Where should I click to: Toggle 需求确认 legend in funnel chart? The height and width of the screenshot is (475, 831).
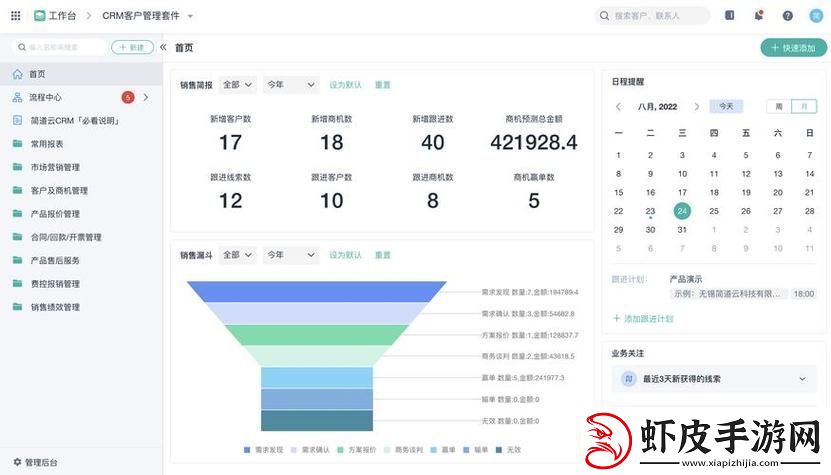click(310, 450)
